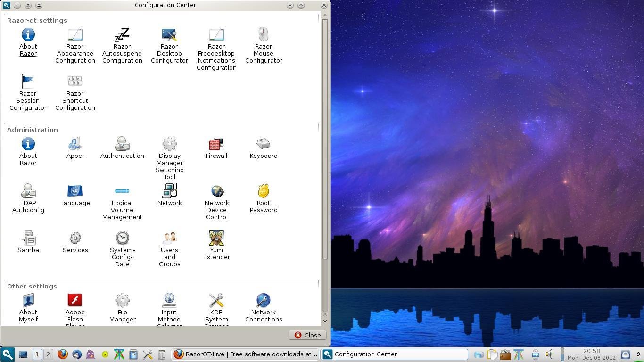Viewport: 644px width, 362px height.
Task: Switch to RazorQT-Live Firefox taskbar window
Action: coord(245,354)
